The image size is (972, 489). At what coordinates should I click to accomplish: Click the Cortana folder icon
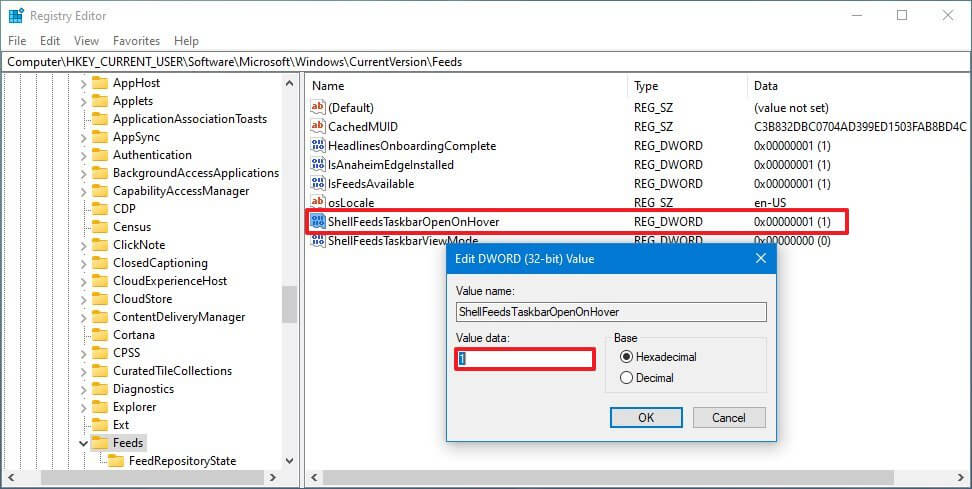coord(100,334)
